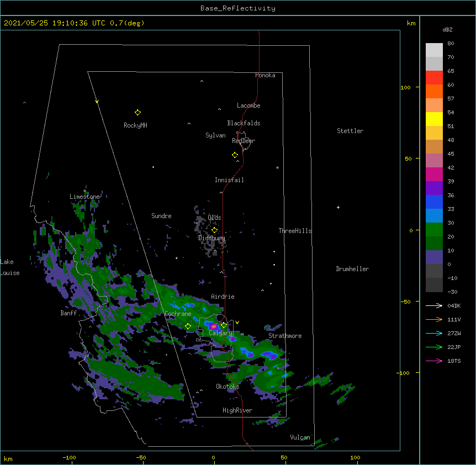The image size is (476, 465).
Task: Click the Calgary city label
Action: pyautogui.click(x=221, y=333)
